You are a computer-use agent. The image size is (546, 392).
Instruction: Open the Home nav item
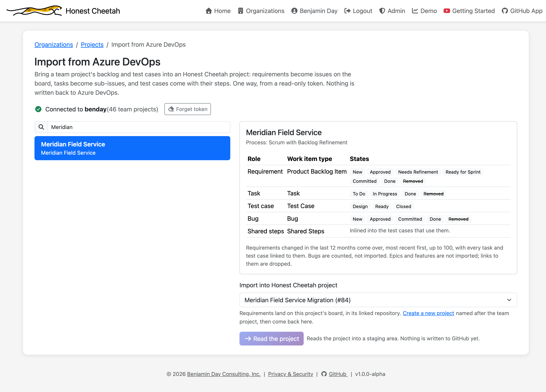point(218,11)
